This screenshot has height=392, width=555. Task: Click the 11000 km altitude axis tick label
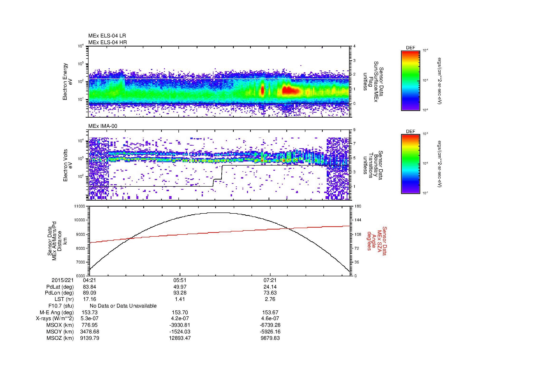(80, 206)
